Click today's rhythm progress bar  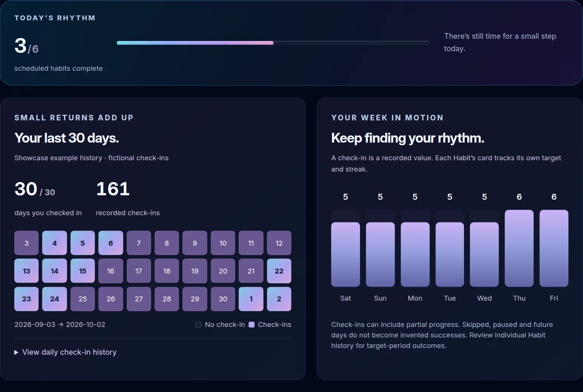tap(273, 43)
